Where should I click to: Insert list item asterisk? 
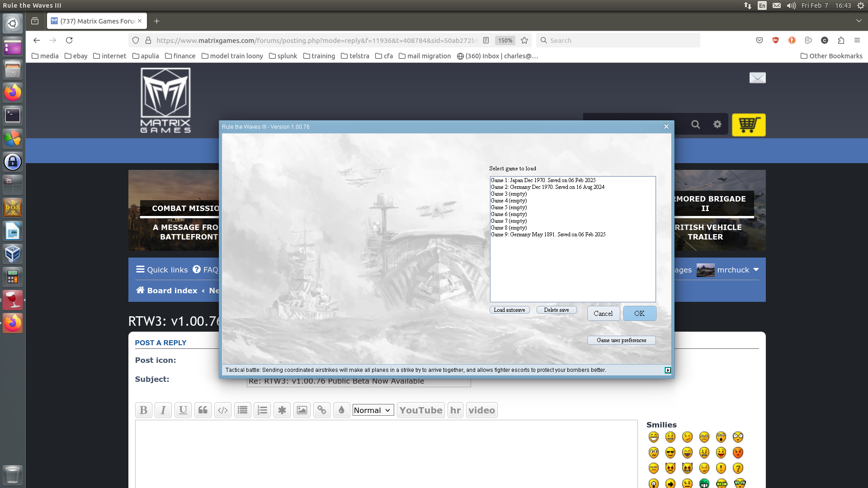pos(282,410)
